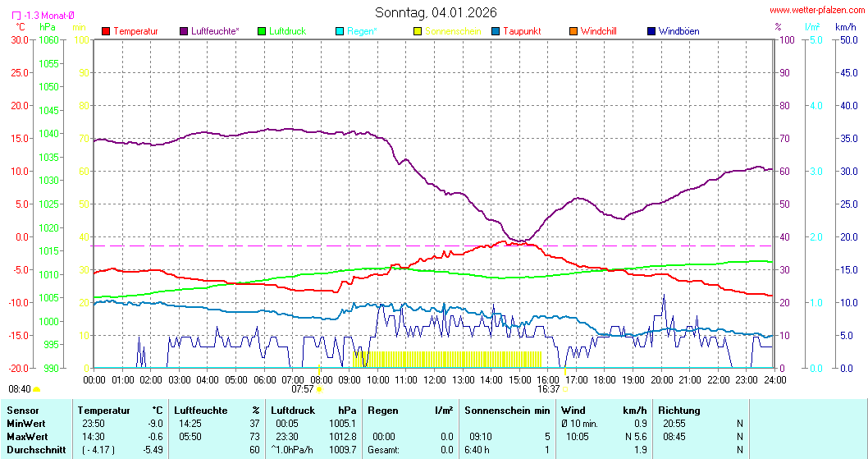Click the Durchschnitt row label
868x459 pixels.
34,450
